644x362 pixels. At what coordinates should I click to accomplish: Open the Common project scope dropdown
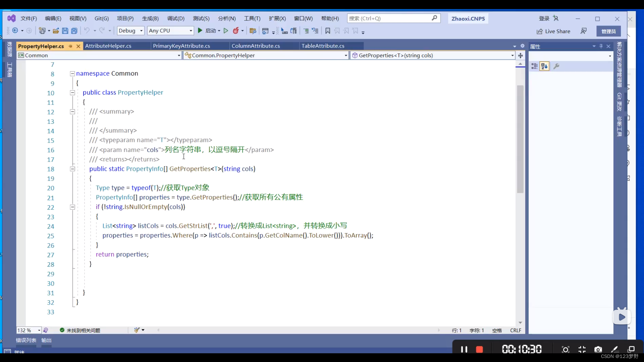[99, 55]
